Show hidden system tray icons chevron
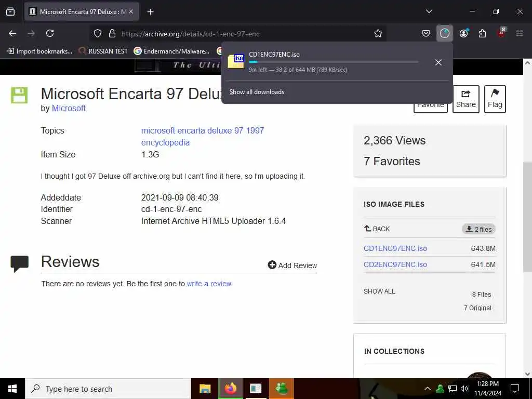Image resolution: width=532 pixels, height=399 pixels. [x=428, y=389]
